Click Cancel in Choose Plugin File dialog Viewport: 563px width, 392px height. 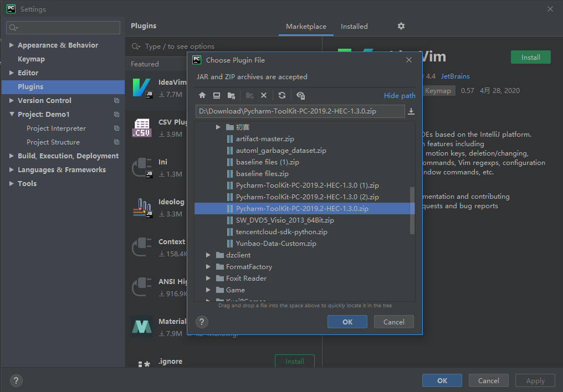pos(393,322)
